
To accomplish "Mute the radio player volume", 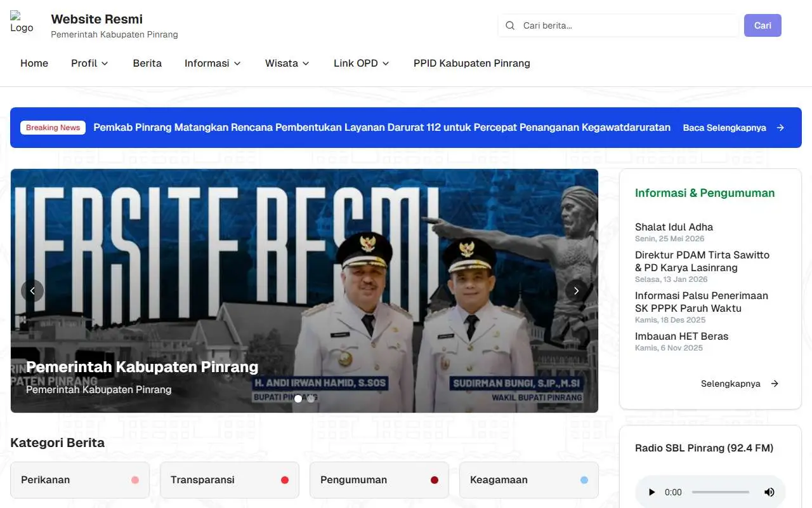I will pos(769,492).
